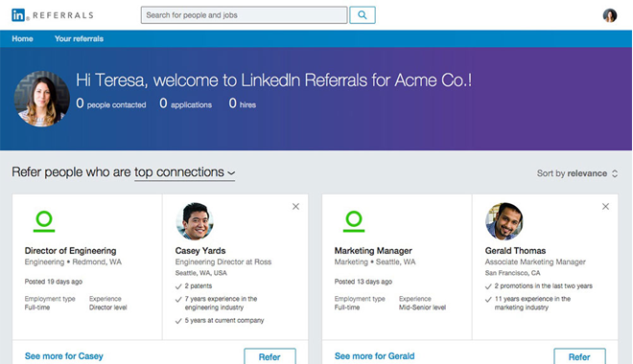Click Gerald Thomas' profile photo
The image size is (633, 364).
[x=504, y=221]
